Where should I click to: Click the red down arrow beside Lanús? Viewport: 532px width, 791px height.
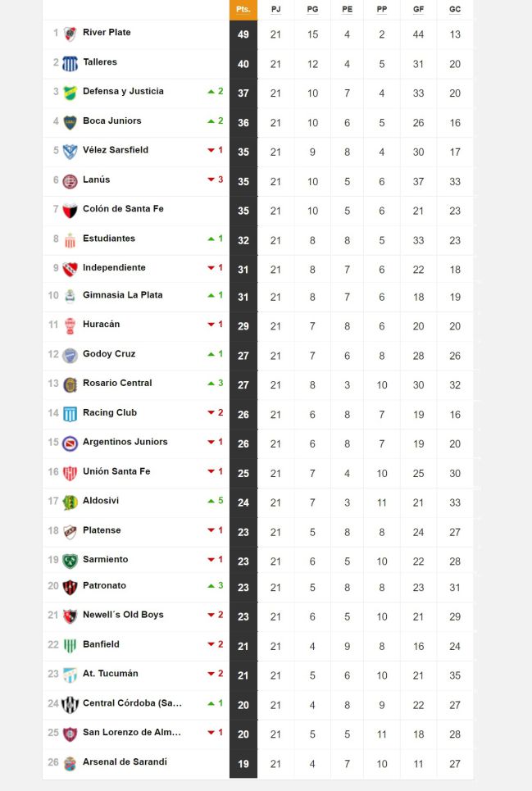211,180
